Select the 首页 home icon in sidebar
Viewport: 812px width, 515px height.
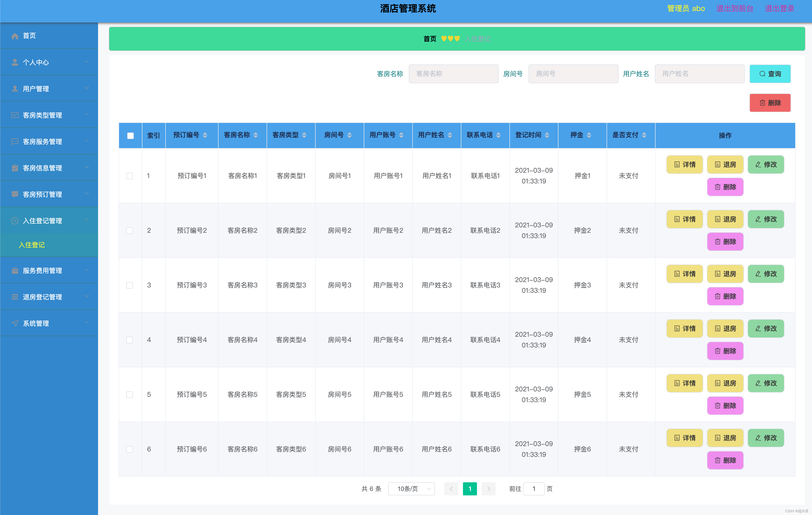click(15, 36)
